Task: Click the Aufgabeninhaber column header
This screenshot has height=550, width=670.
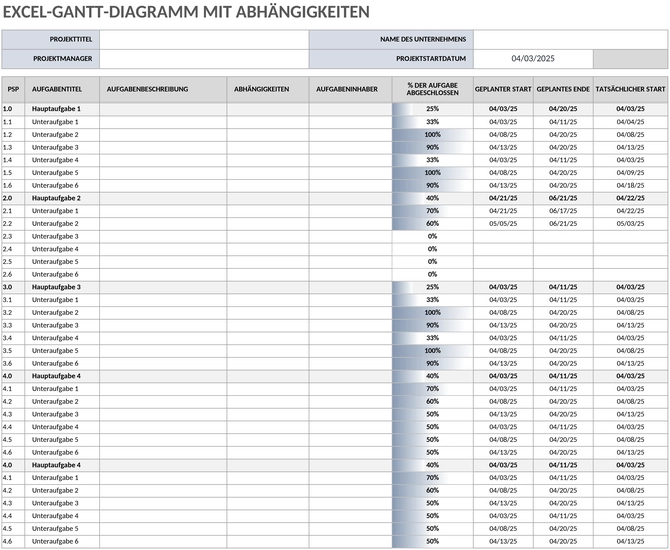Action: click(x=350, y=89)
